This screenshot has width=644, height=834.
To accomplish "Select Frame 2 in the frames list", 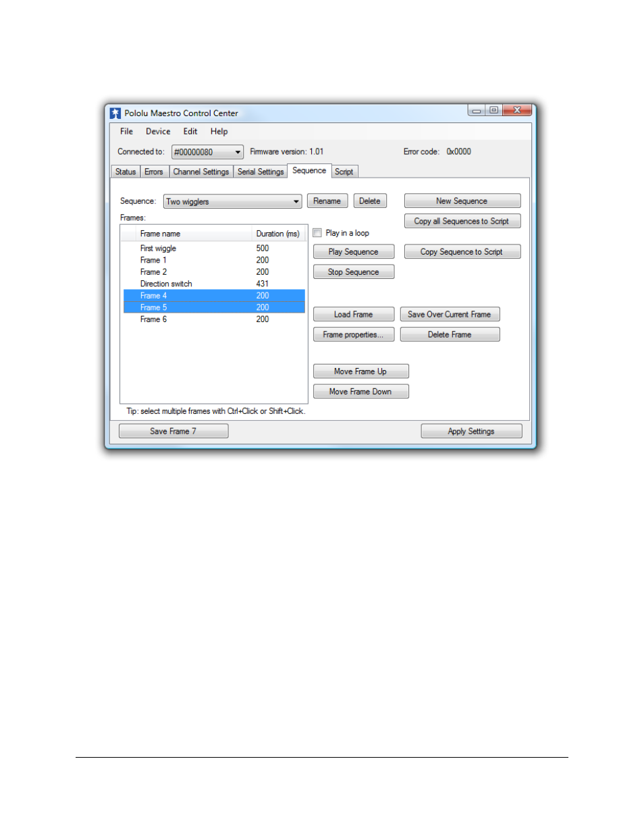I will [214, 272].
